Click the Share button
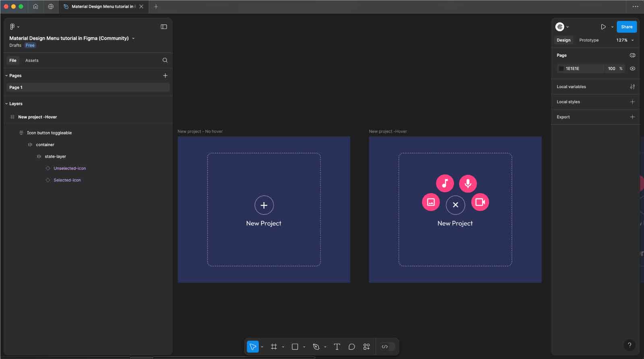Image resolution: width=644 pixels, height=359 pixels. [626, 27]
